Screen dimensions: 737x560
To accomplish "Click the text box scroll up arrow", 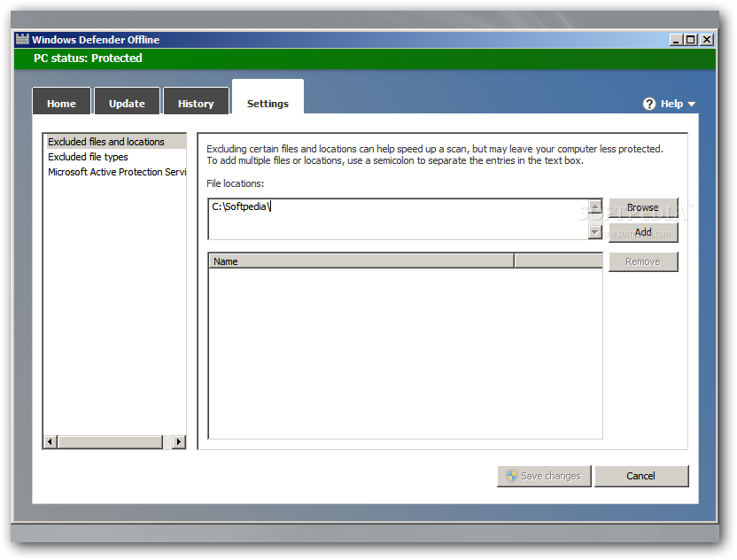I will [x=595, y=206].
